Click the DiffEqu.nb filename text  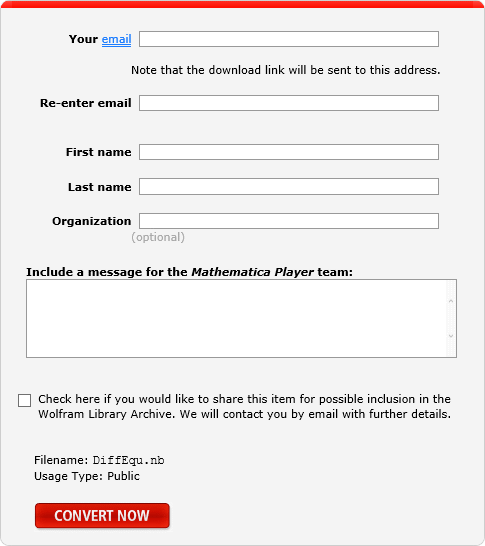(128, 460)
